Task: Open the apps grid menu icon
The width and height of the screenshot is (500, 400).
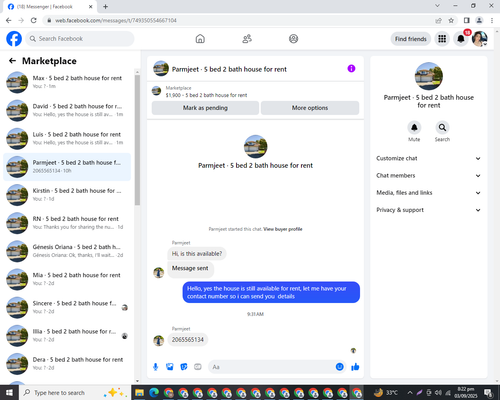Action: coord(442,39)
